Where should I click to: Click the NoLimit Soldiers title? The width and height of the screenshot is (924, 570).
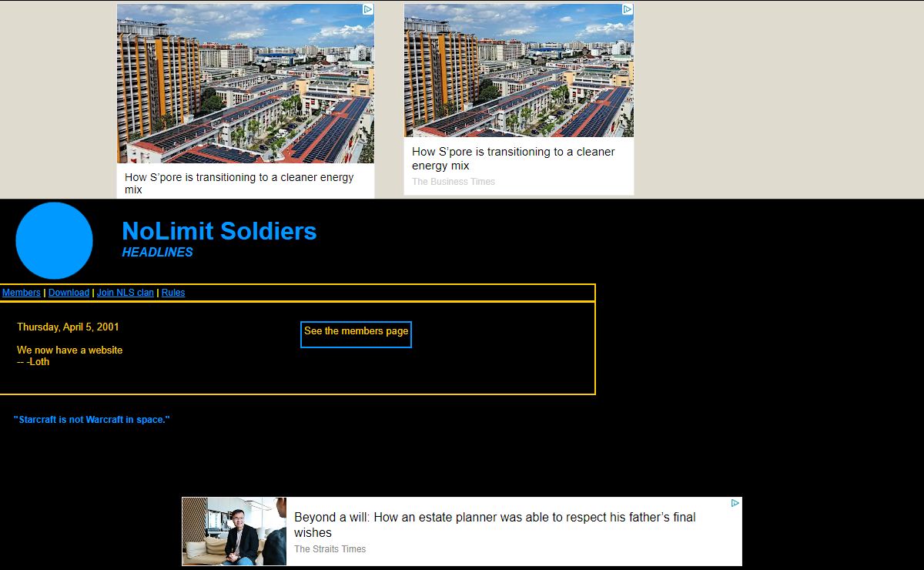pyautogui.click(x=219, y=231)
